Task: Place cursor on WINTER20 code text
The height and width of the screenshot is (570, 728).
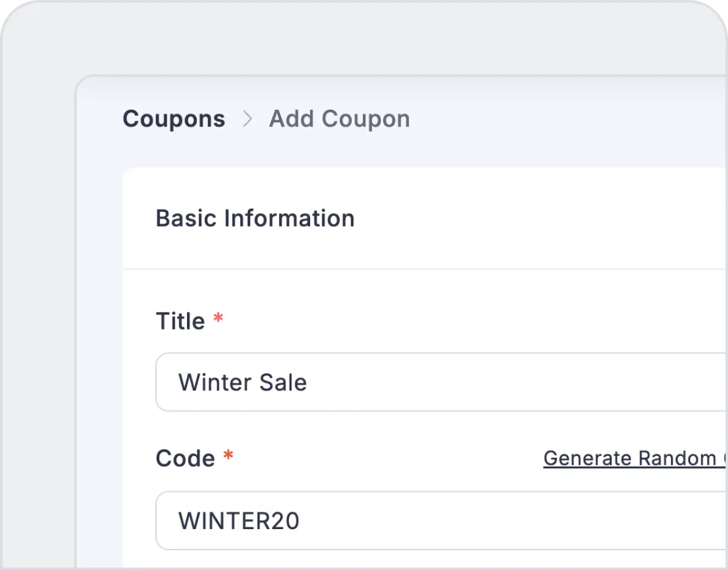Action: [239, 521]
